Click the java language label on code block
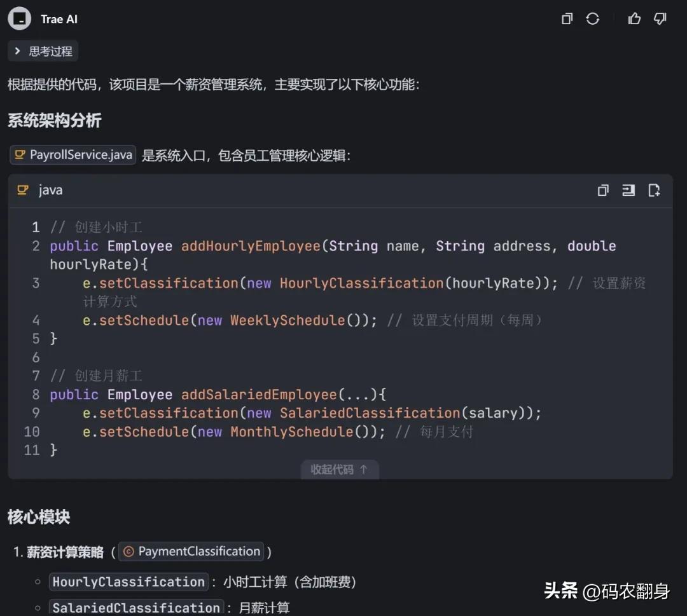 pos(50,190)
